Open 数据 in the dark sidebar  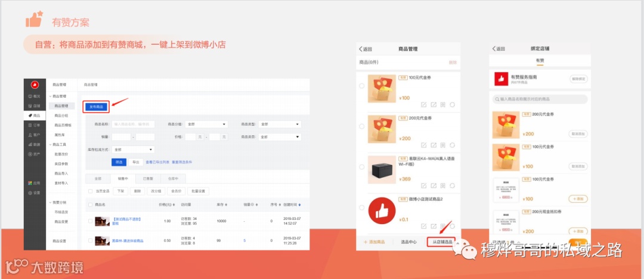[x=35, y=145]
